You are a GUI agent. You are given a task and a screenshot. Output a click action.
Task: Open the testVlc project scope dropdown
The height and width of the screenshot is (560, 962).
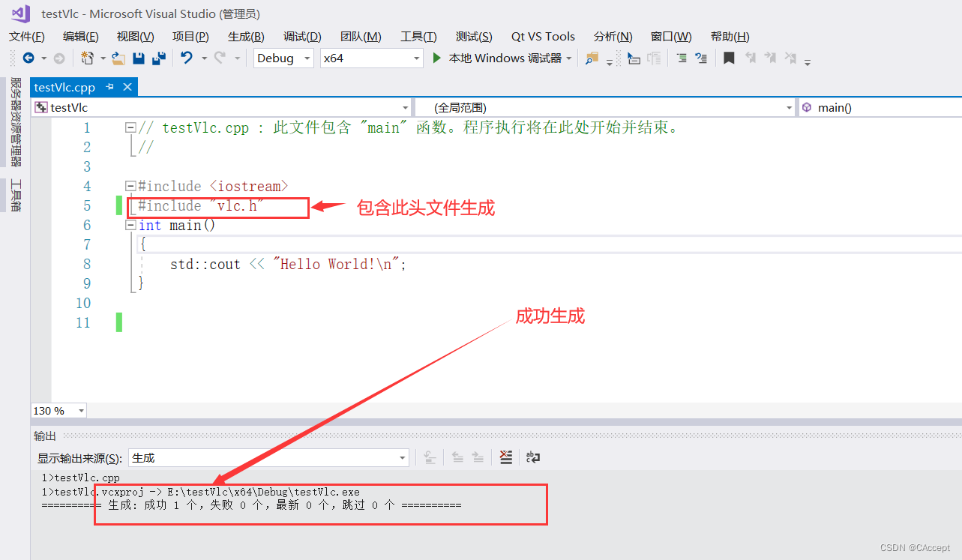click(222, 107)
